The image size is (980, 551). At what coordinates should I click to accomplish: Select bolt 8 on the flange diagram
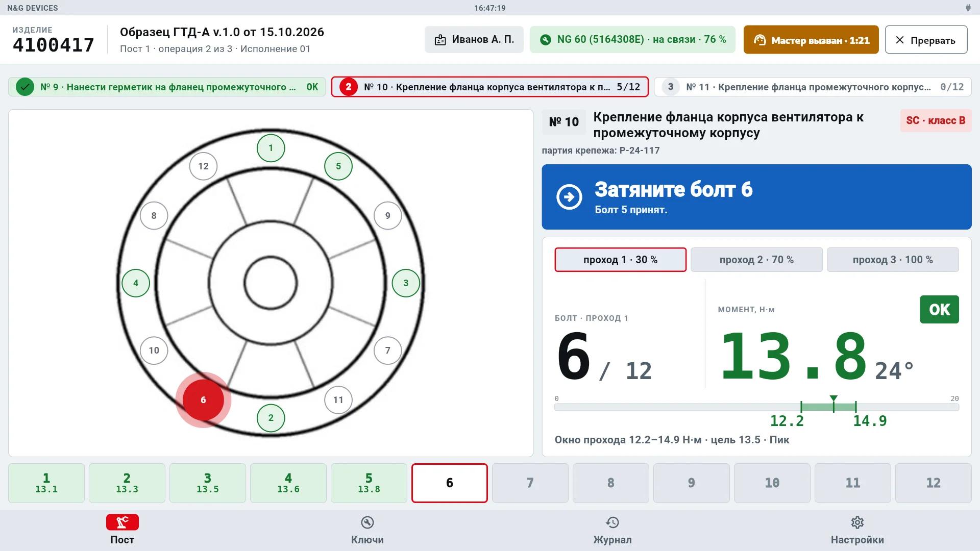click(x=154, y=216)
